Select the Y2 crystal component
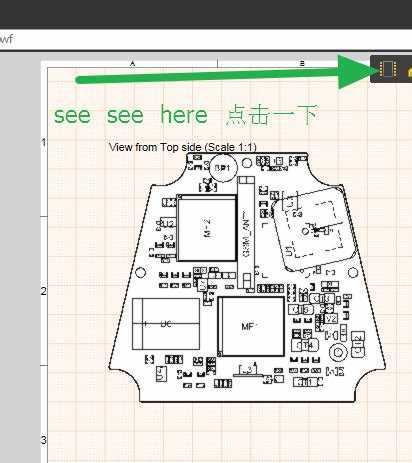This screenshot has width=412, height=463. click(x=331, y=319)
